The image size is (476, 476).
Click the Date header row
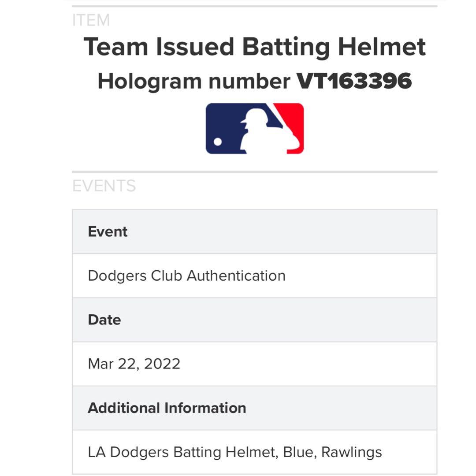(254, 320)
